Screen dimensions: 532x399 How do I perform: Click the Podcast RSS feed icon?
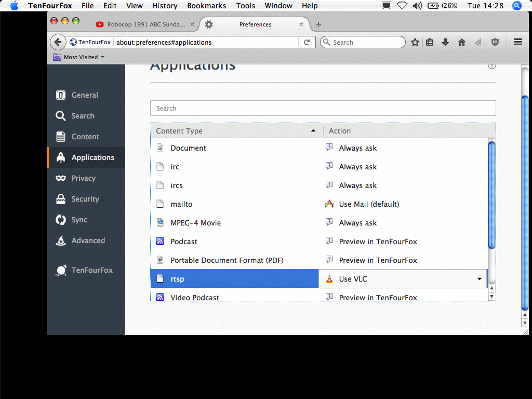[x=160, y=241]
